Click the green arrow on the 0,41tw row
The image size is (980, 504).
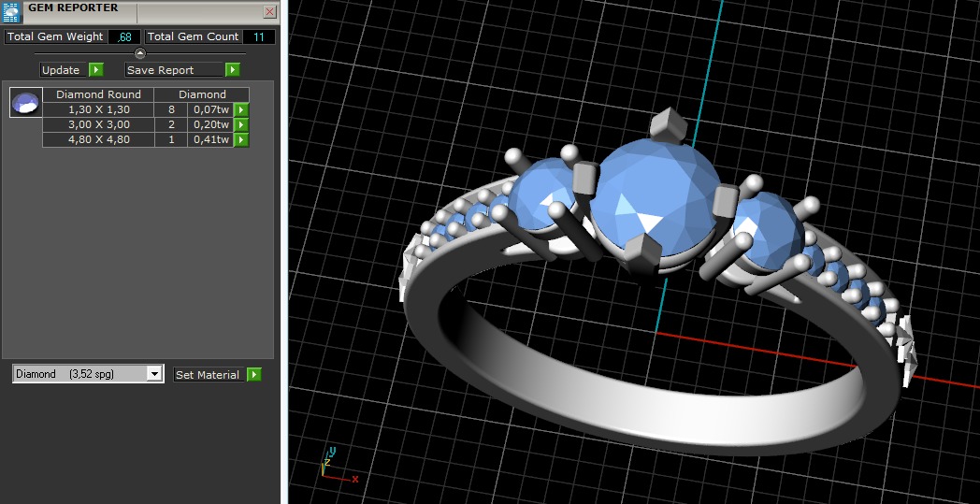pos(241,140)
